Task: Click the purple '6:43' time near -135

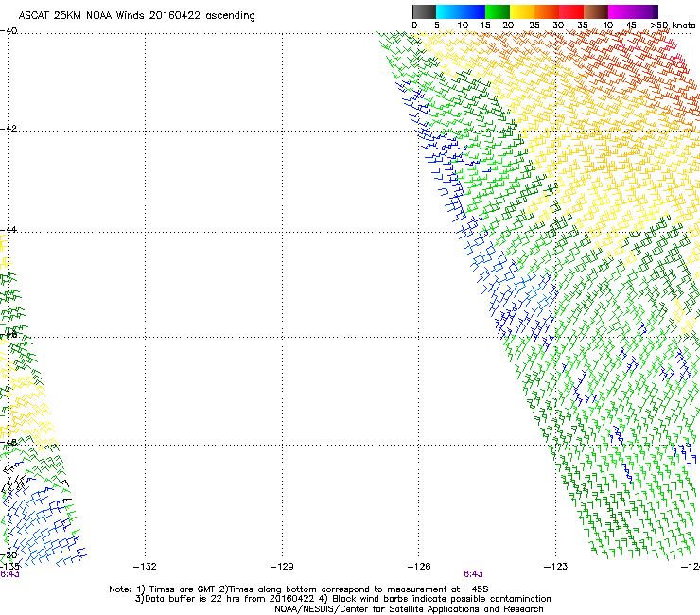Action: click(9, 574)
